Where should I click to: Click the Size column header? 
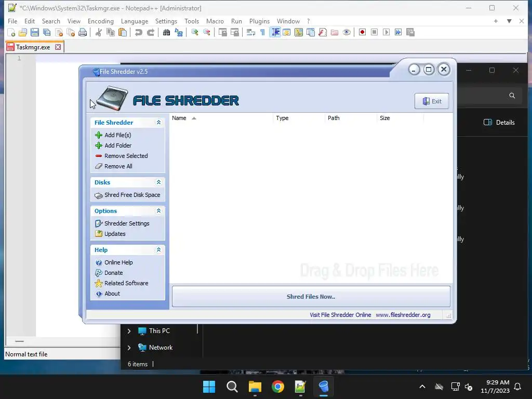pos(400,118)
